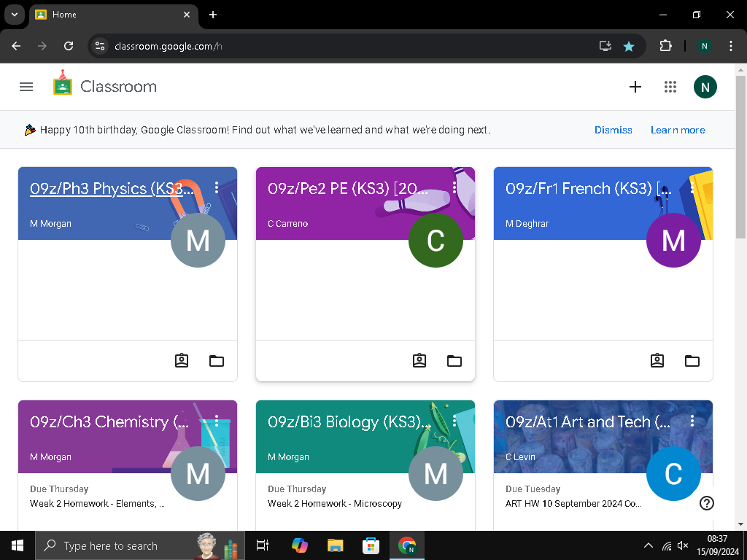Open the main hamburger menu
Viewport: 747px width, 560px height.
(26, 87)
